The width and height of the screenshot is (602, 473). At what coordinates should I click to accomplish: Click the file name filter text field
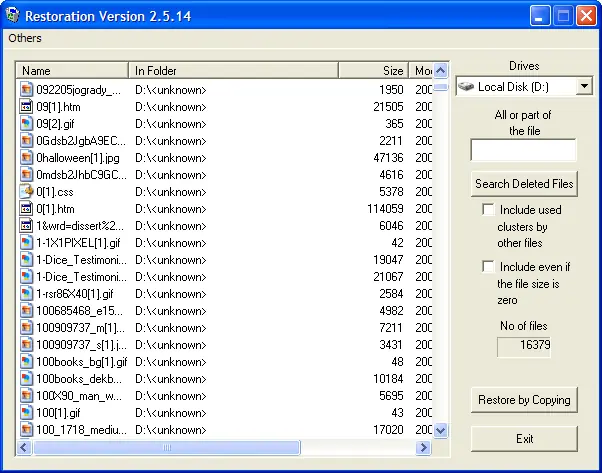click(x=523, y=150)
